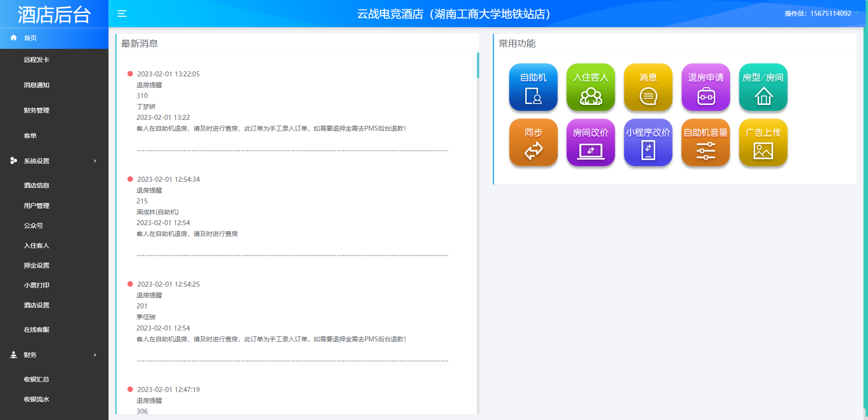Click room number 215 in the second message
868x420 pixels.
pyautogui.click(x=142, y=201)
